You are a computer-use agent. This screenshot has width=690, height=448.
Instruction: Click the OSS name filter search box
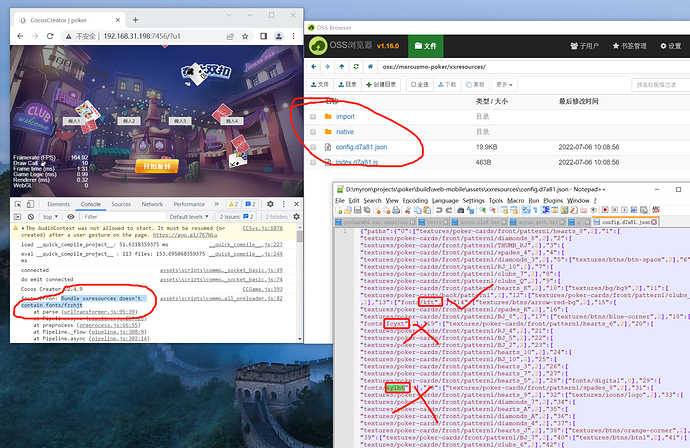pyautogui.click(x=661, y=84)
